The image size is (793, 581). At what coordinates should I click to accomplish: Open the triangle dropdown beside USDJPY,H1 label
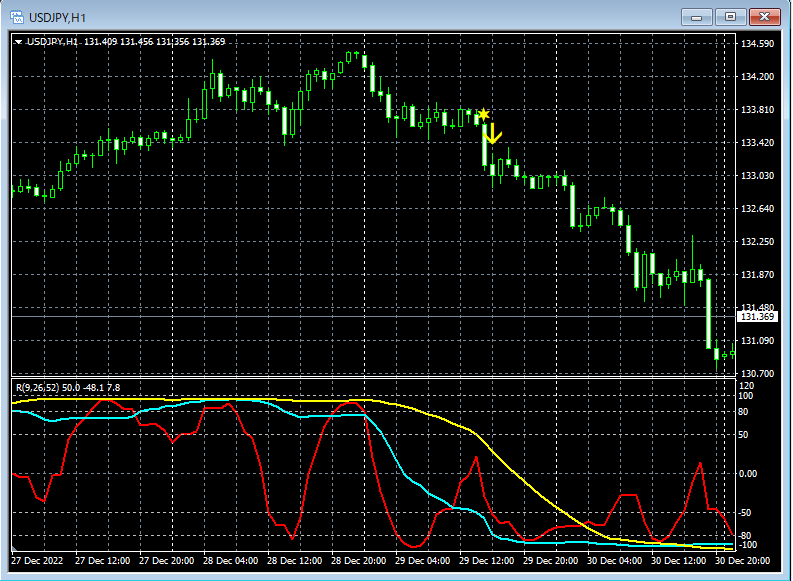(x=19, y=42)
